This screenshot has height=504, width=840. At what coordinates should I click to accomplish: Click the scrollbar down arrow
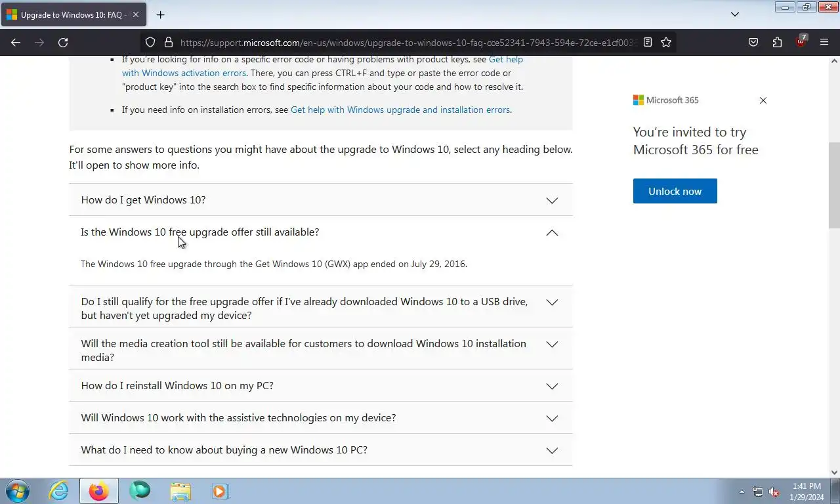coord(834,472)
